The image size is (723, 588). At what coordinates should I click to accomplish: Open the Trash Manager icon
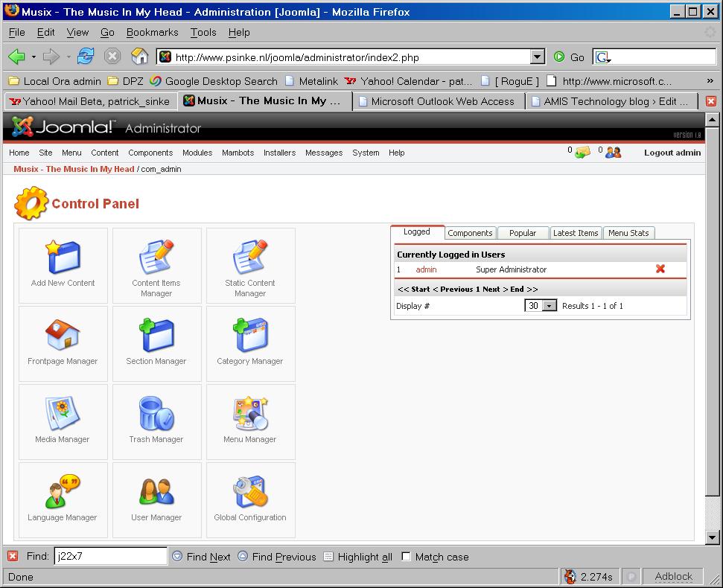coord(156,414)
